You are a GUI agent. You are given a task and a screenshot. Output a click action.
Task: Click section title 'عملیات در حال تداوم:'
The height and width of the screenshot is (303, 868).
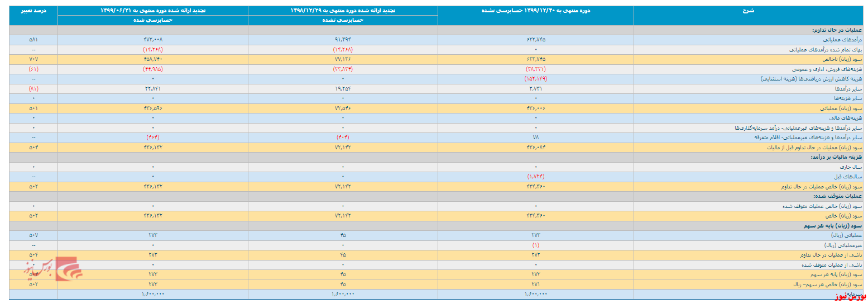836,30
